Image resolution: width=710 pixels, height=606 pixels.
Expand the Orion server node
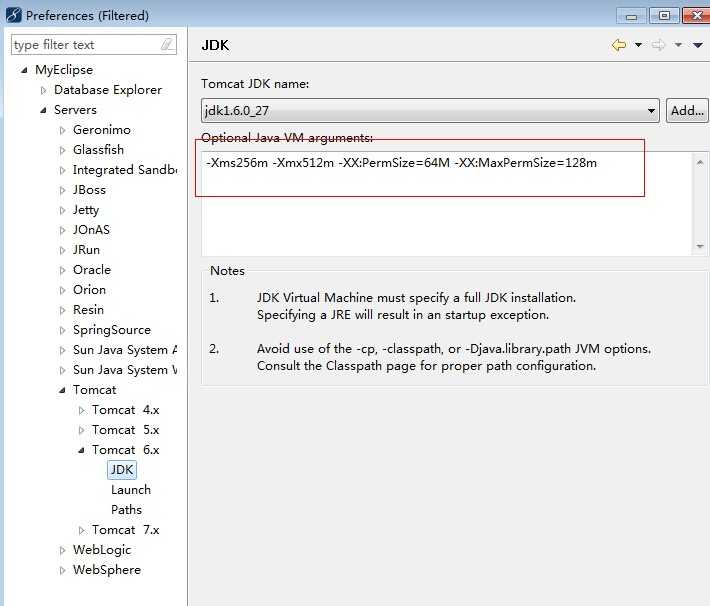pos(62,290)
